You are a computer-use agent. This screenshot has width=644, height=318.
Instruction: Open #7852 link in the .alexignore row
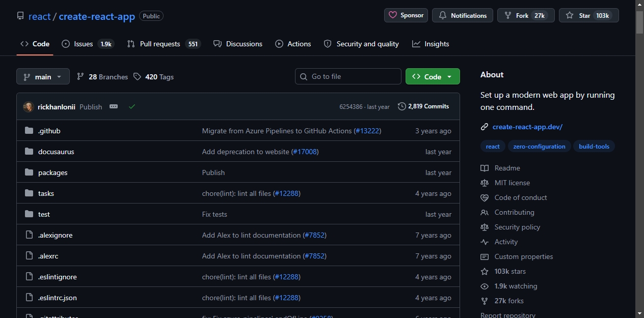pyautogui.click(x=314, y=235)
